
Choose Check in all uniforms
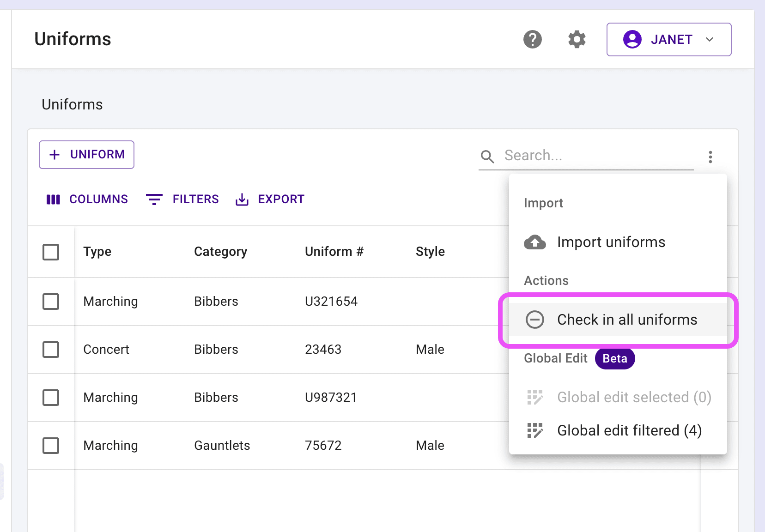point(626,320)
